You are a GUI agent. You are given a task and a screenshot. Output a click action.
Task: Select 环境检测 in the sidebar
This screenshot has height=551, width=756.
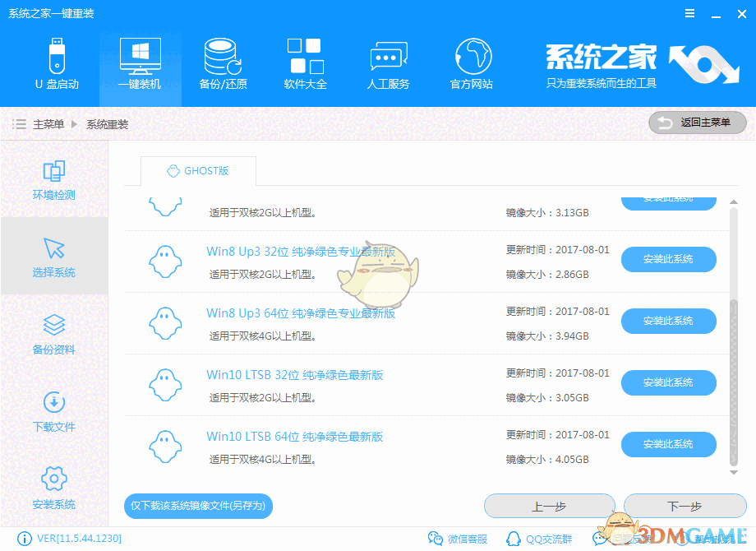pyautogui.click(x=53, y=181)
